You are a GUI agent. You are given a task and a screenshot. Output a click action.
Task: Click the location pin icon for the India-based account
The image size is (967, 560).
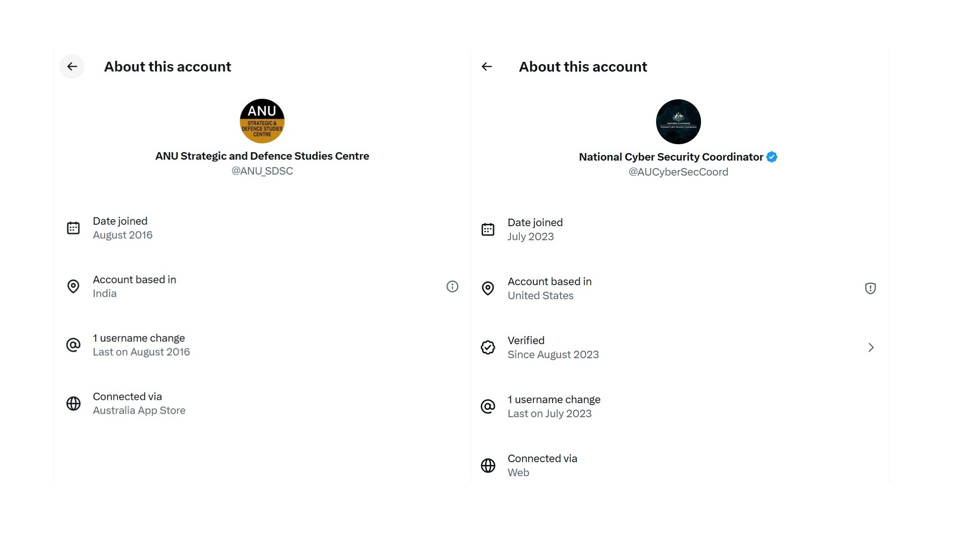click(74, 287)
